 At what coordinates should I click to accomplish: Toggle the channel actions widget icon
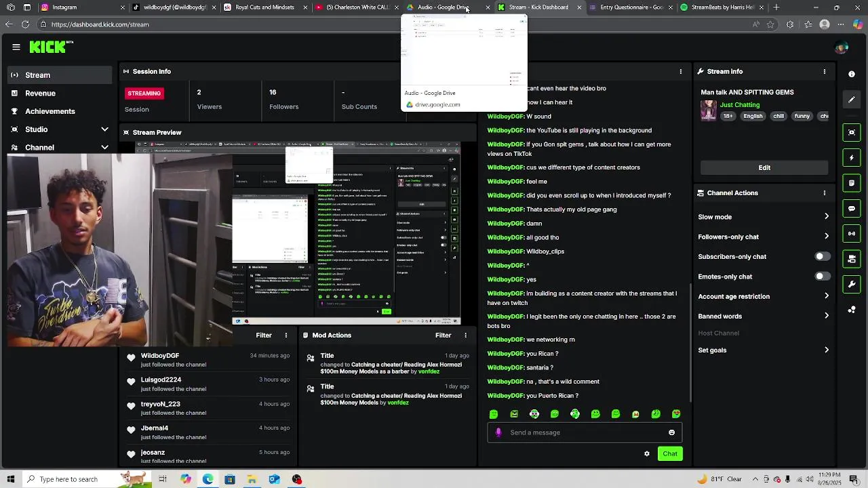point(852,259)
